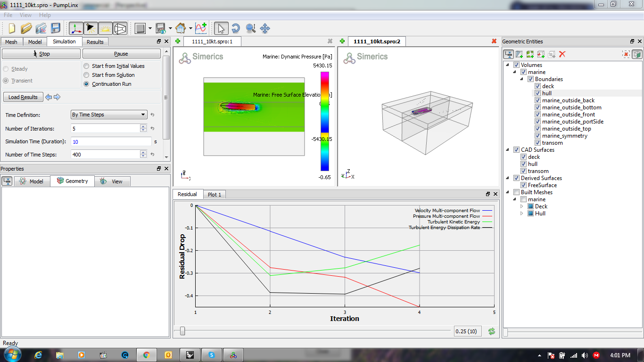Image resolution: width=644 pixels, height=362 pixels.
Task: Select the triad axis display tool
Action: coord(76,28)
